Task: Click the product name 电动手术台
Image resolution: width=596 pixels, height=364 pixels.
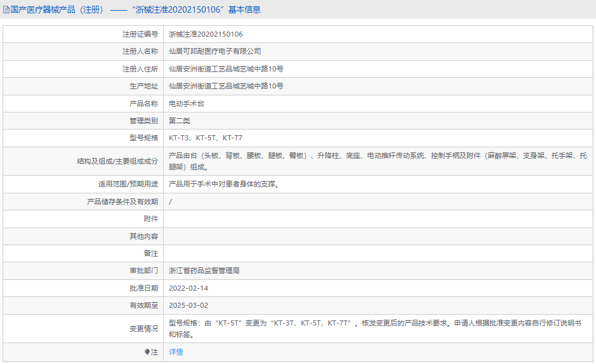Action: 187,104
